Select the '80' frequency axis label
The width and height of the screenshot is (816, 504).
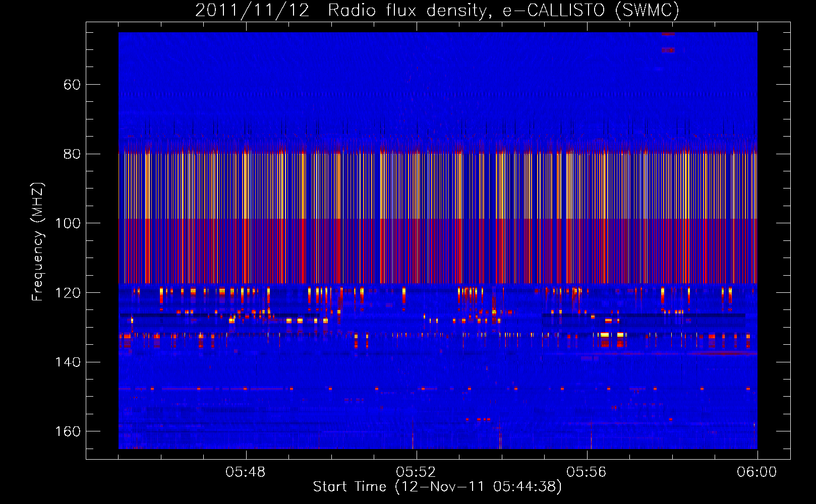coord(72,154)
